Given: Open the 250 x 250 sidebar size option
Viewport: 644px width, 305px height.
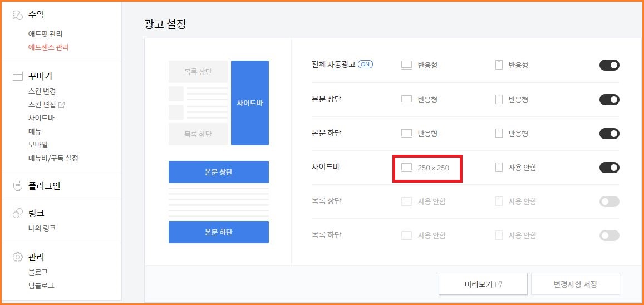Looking at the screenshot, I should click(x=433, y=168).
